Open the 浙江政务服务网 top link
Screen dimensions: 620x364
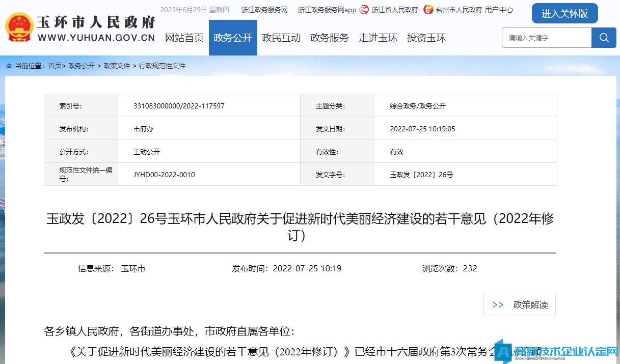coord(264,10)
